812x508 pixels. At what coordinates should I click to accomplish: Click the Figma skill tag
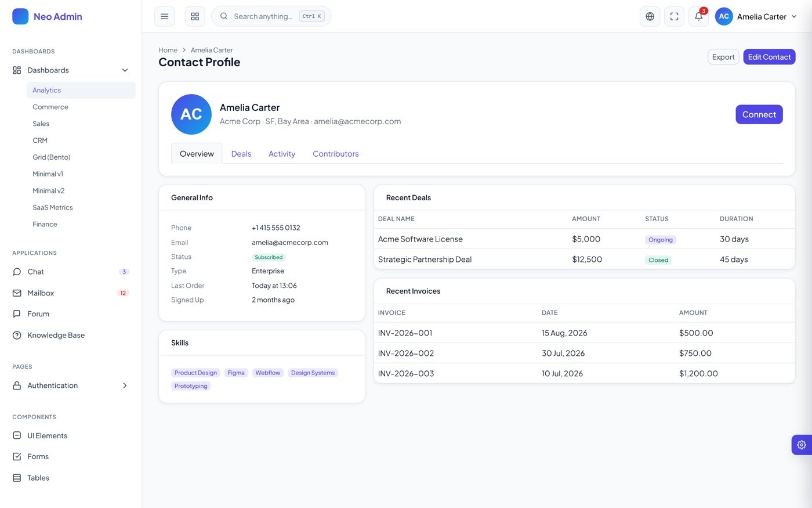236,373
